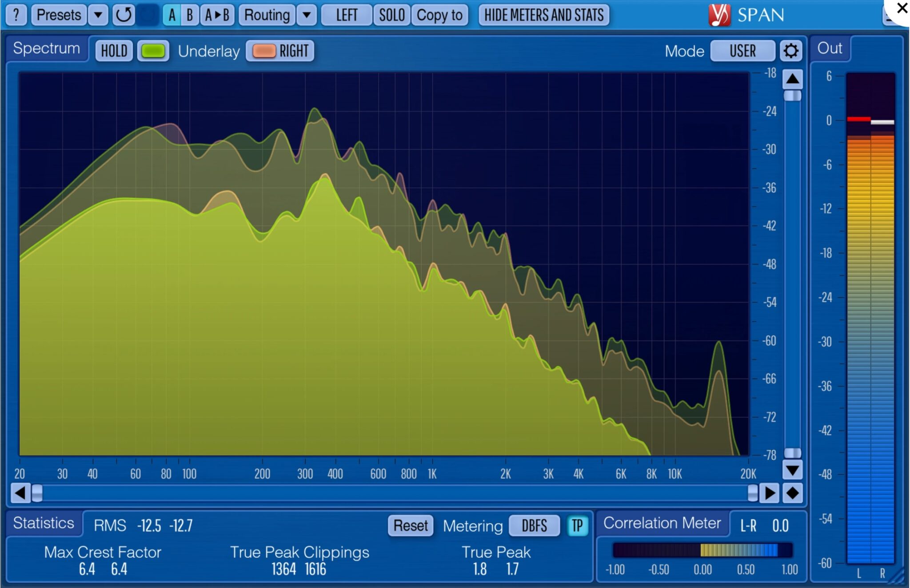Disable the TP true peak metering toggle
Image resolution: width=910 pixels, height=588 pixels.
577,526
